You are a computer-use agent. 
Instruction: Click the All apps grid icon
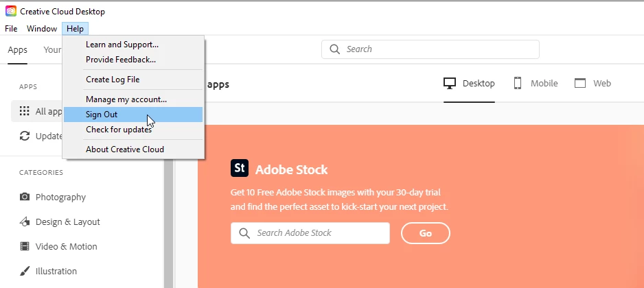[25, 111]
